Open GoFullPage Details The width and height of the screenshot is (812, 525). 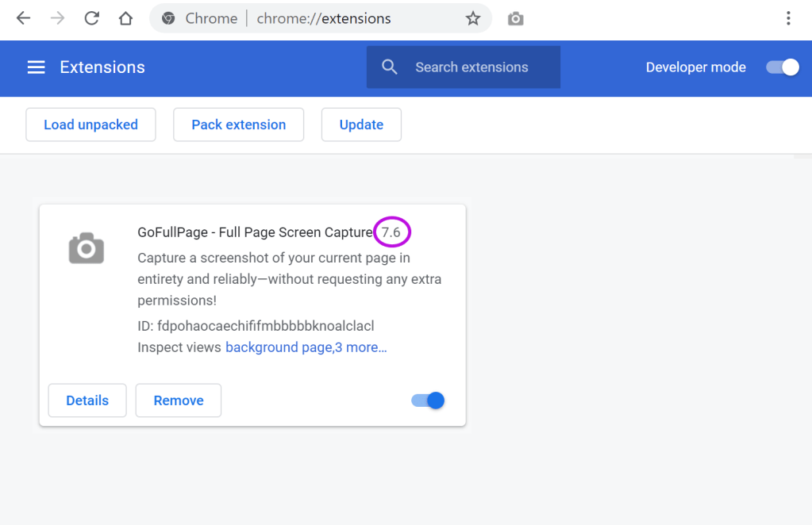tap(87, 400)
